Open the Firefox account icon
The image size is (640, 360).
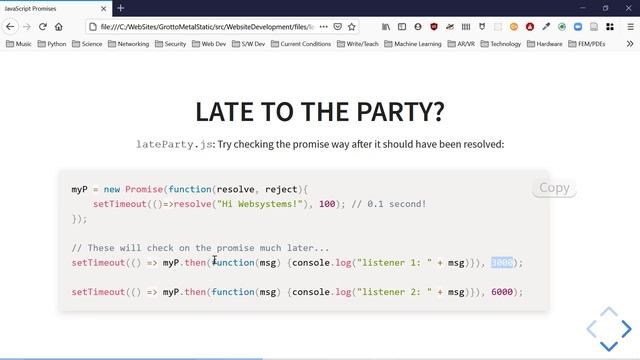click(418, 27)
